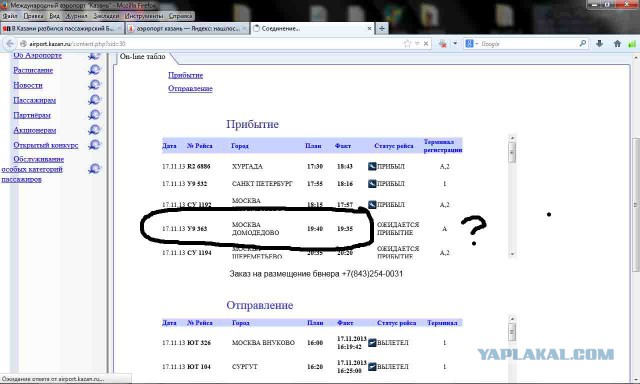Select the 'On-line табло' page tab
Screen dimensions: 640x384
143,57
